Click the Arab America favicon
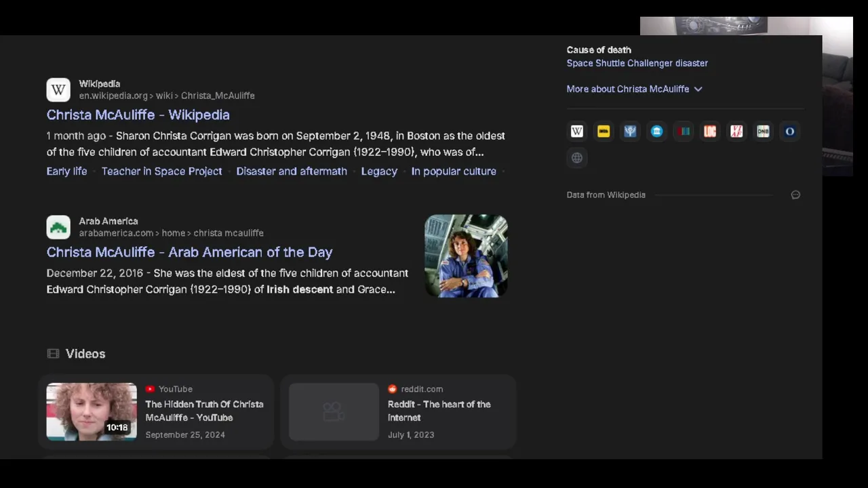868x488 pixels. 58,227
